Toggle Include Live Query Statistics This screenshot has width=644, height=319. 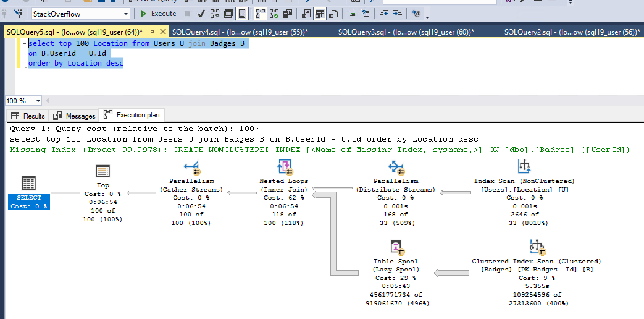274,14
